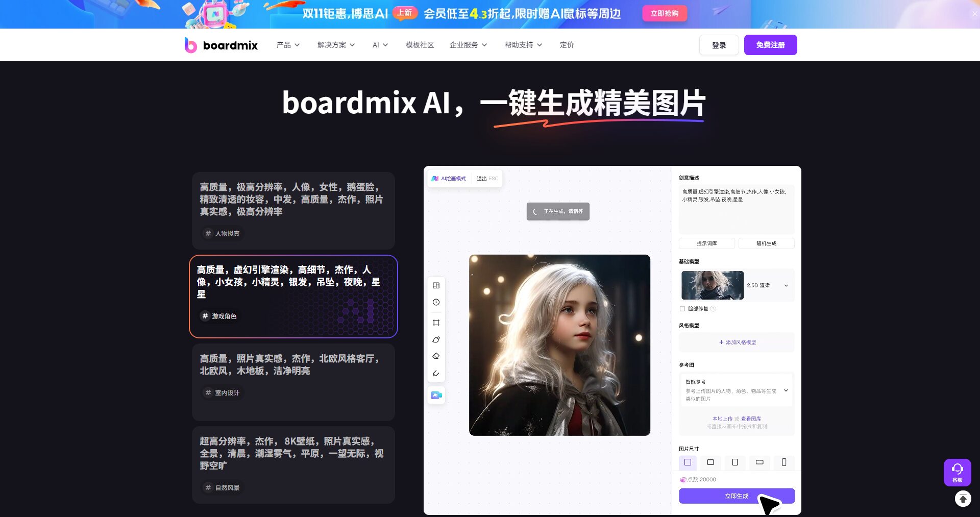980x517 pixels.
Task: Select the pen drawing tool
Action: point(436,373)
